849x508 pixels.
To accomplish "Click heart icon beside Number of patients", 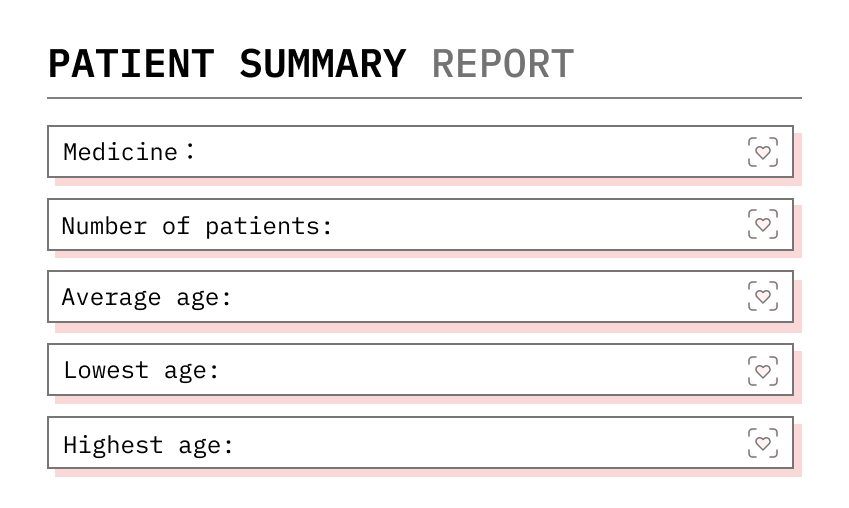I will pyautogui.click(x=762, y=224).
